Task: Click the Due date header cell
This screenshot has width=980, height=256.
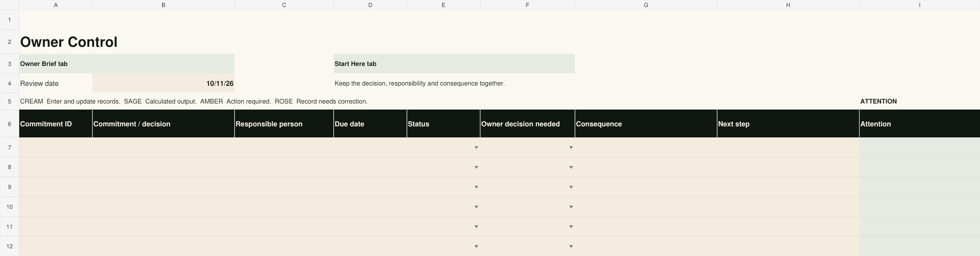Action: [370, 124]
